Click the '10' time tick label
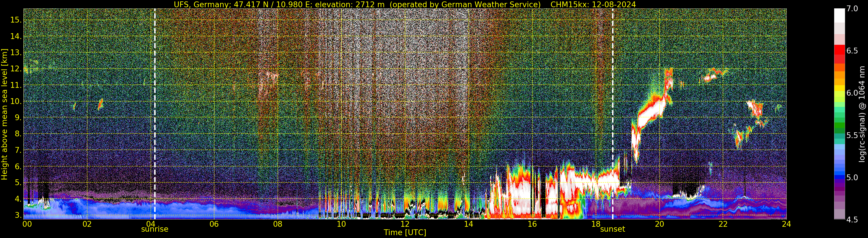 pyautogui.click(x=341, y=224)
